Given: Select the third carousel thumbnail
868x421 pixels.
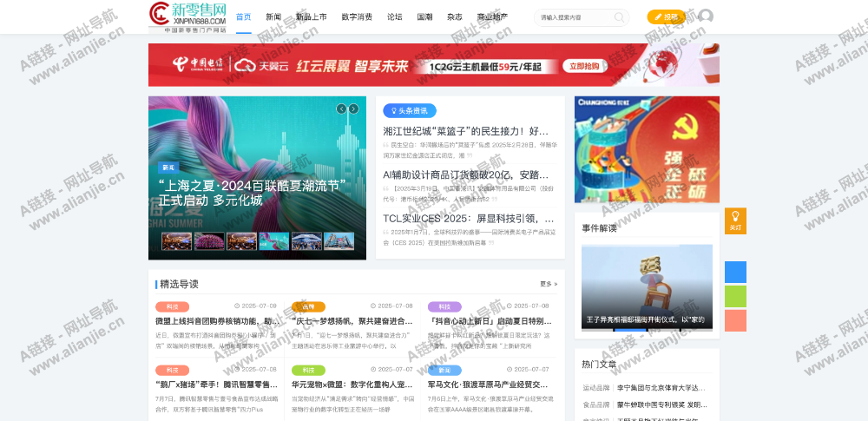Looking at the screenshot, I should coord(241,241).
